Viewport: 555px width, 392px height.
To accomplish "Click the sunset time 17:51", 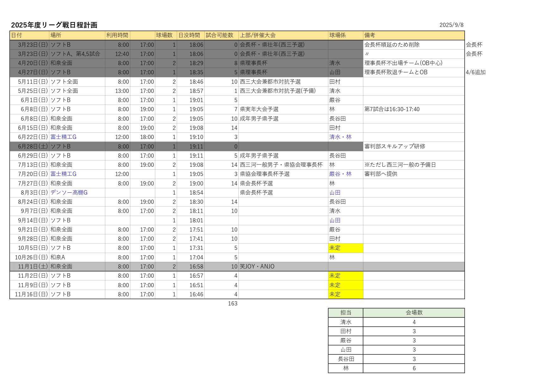I will (x=196, y=230).
